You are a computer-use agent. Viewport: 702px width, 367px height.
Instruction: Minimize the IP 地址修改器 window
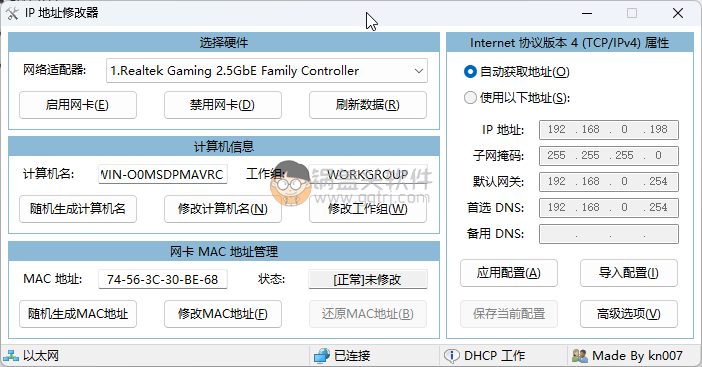coord(587,13)
